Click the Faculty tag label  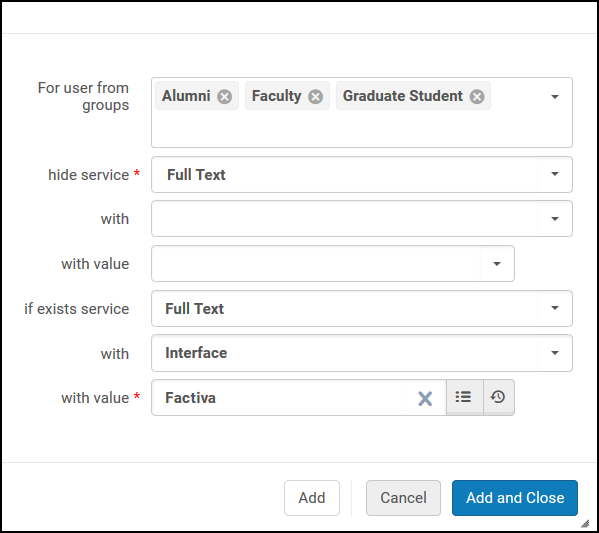[277, 96]
